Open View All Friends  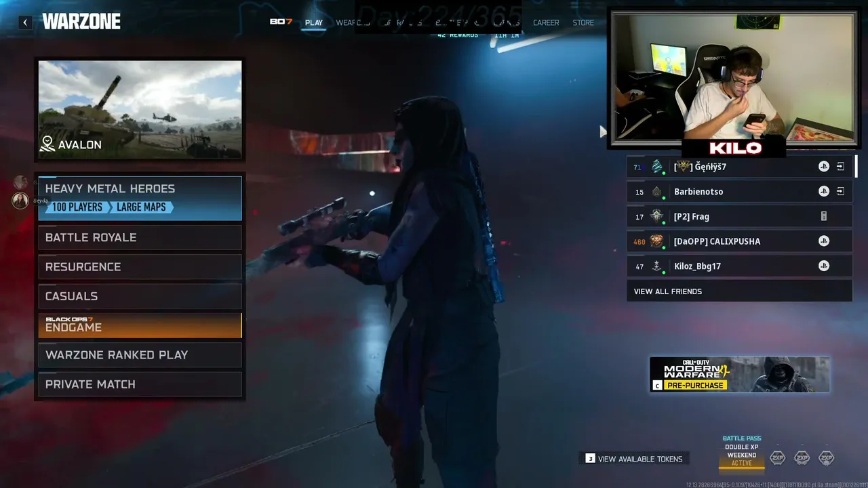[x=740, y=291]
